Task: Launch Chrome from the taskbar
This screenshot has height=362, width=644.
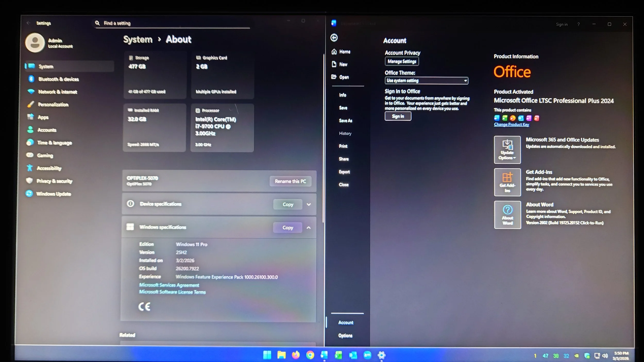Action: pyautogui.click(x=310, y=355)
